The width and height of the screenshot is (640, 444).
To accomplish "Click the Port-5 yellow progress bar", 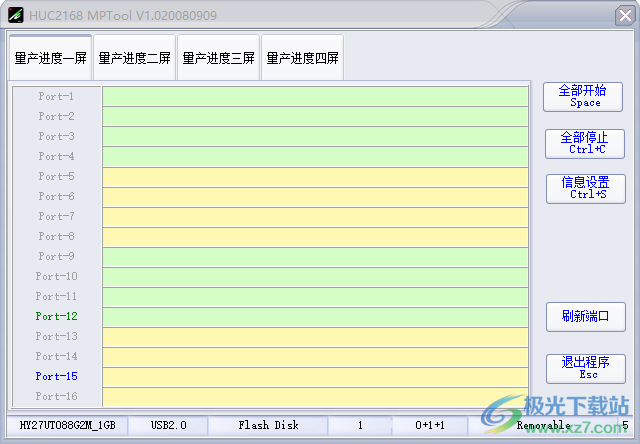I will pyautogui.click(x=315, y=176).
